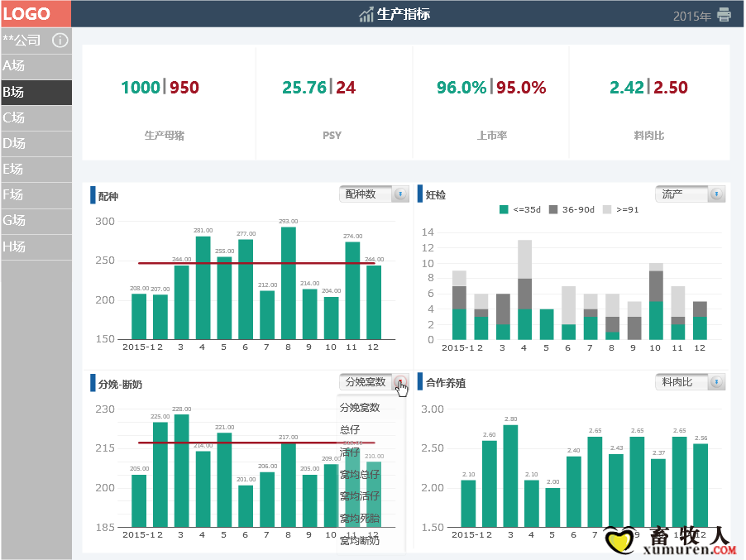The width and height of the screenshot is (746, 560).
Task: Click the chart icon beside 生产指标
Action: [366, 14]
